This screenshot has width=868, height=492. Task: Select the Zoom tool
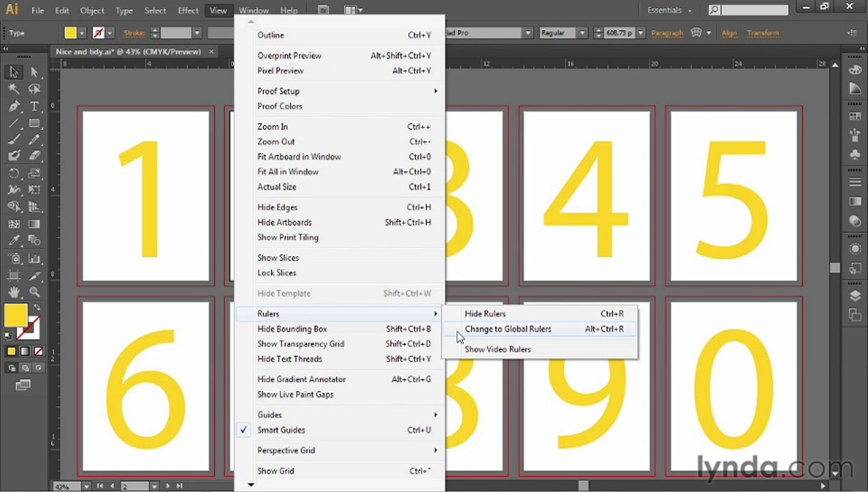[34, 292]
